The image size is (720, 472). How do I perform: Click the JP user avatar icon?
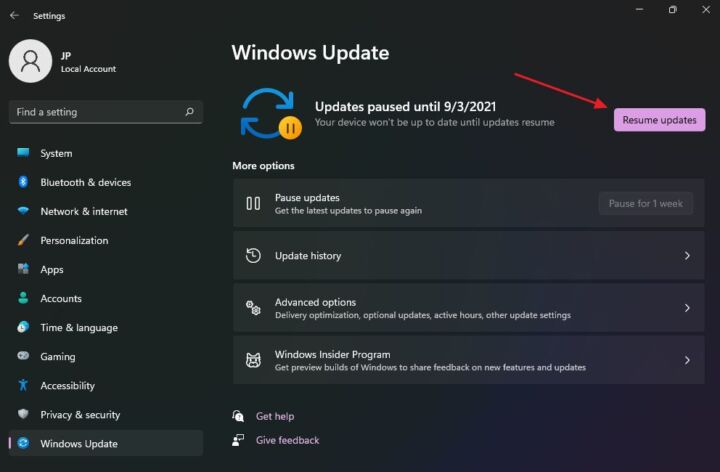click(x=30, y=61)
